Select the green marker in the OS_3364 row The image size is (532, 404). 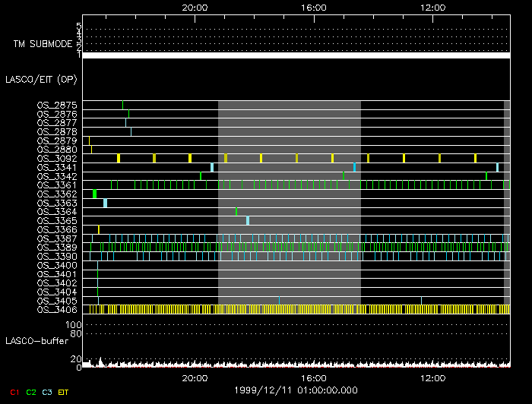pyautogui.click(x=236, y=212)
